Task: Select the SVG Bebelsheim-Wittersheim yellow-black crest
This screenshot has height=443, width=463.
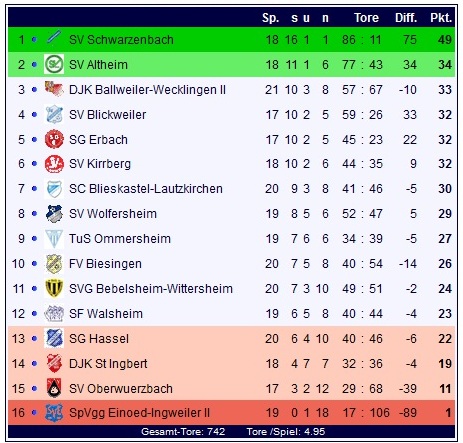Action: click(x=54, y=288)
